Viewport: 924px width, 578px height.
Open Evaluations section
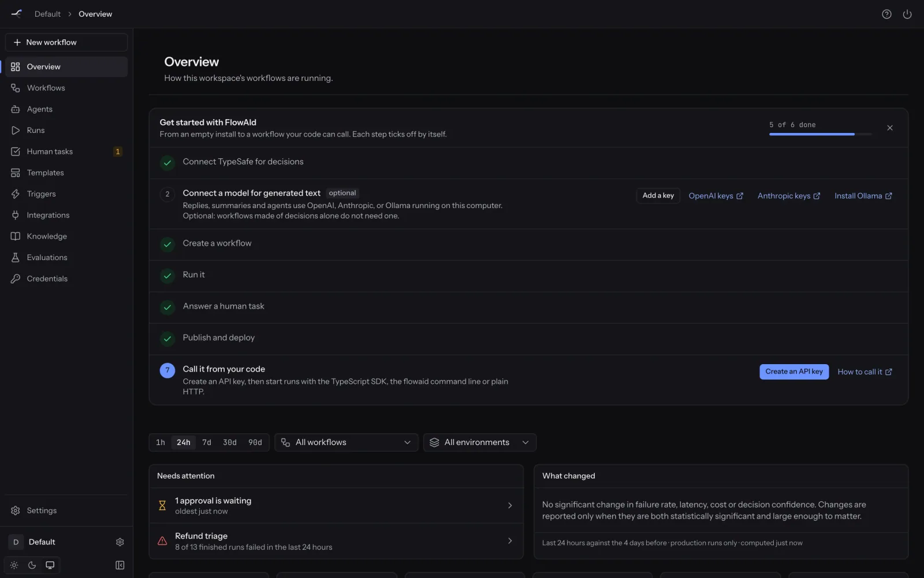coord(66,257)
